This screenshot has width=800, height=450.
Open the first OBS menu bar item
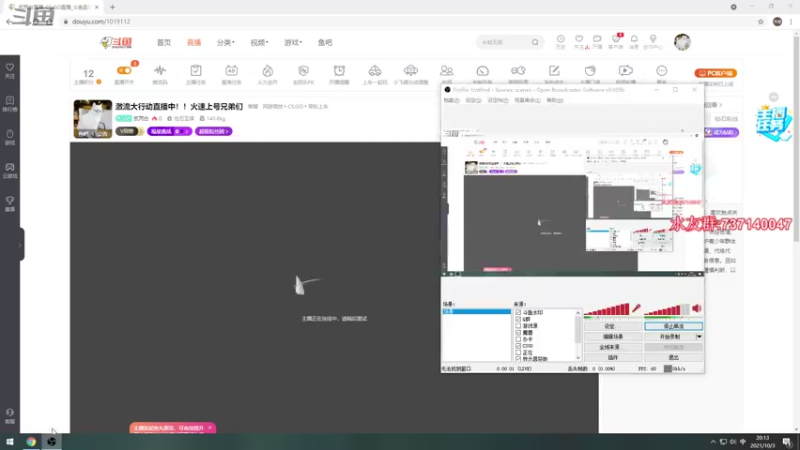451,101
